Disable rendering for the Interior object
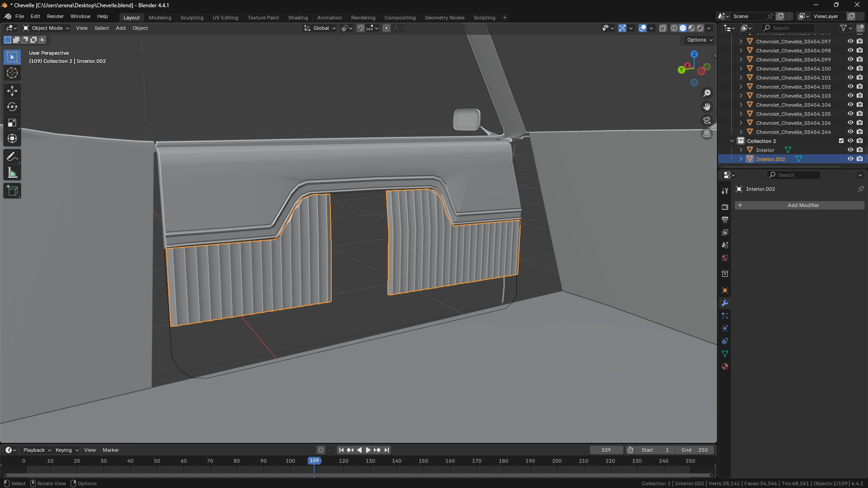The image size is (868, 488). click(860, 150)
